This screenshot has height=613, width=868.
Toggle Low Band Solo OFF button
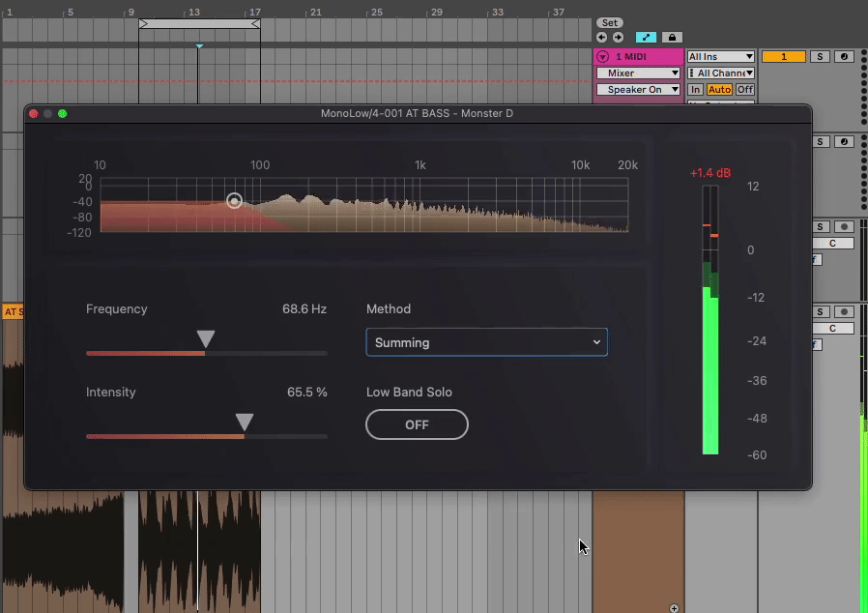coord(417,424)
